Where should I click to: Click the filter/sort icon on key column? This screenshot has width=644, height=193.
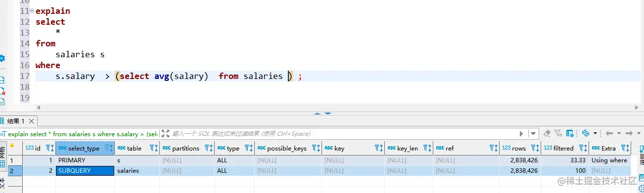click(x=379, y=148)
